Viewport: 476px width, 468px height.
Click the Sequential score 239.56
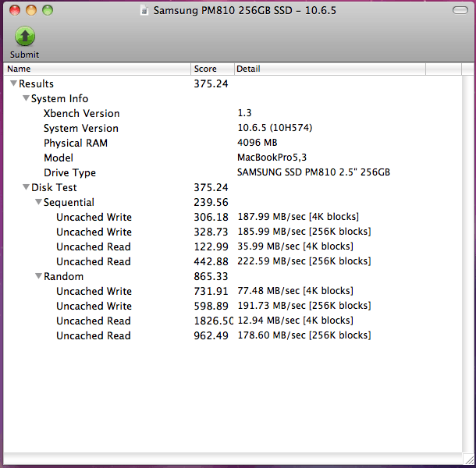[x=211, y=203]
